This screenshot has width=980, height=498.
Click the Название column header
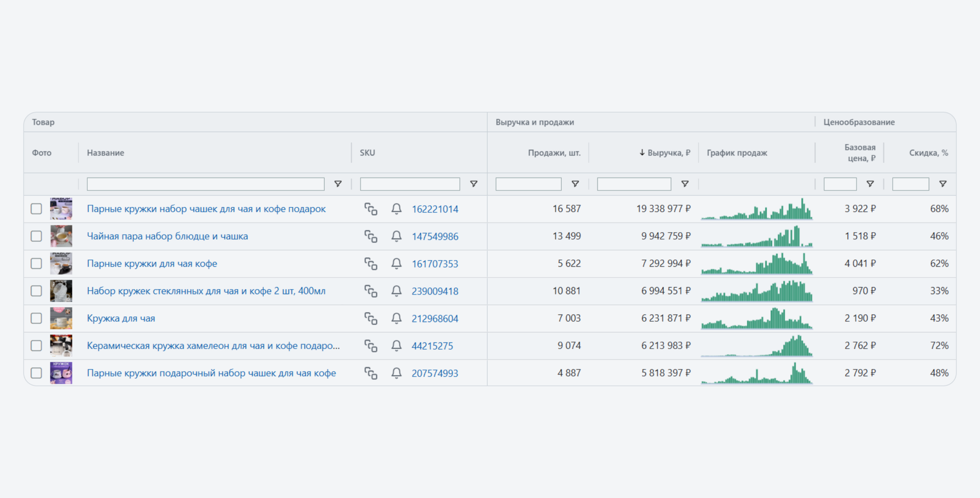point(106,153)
